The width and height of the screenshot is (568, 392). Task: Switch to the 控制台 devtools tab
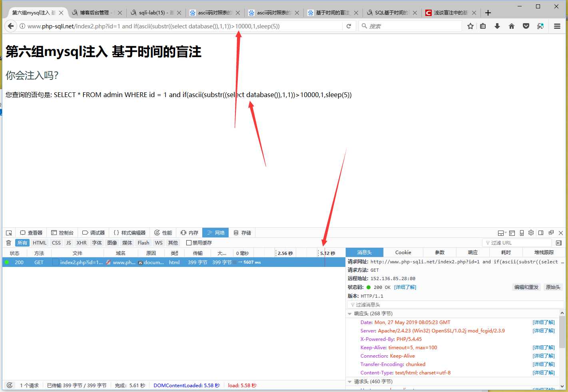pos(62,233)
